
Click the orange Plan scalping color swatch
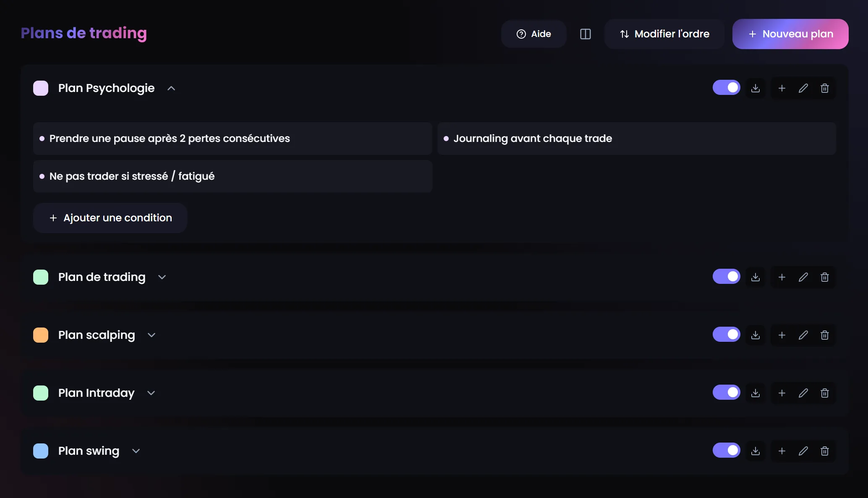[41, 335]
